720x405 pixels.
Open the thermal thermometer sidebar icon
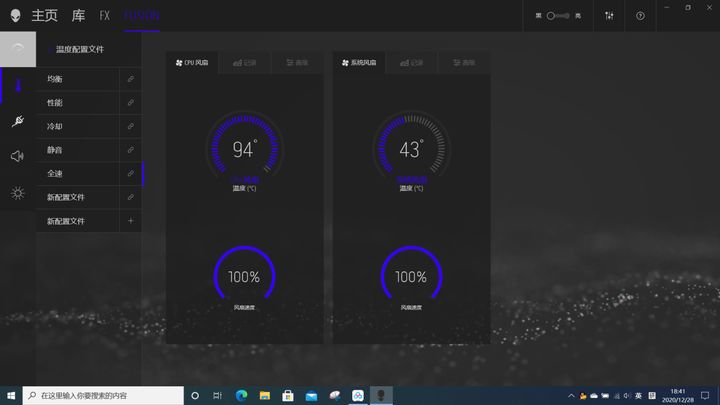18,85
